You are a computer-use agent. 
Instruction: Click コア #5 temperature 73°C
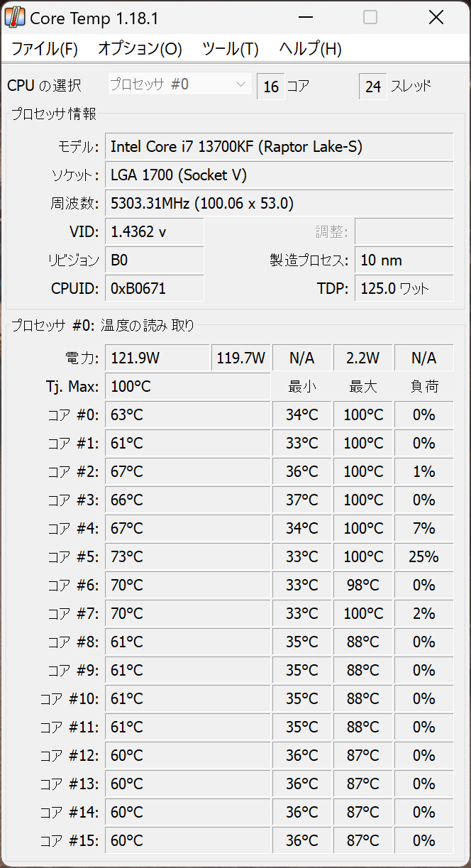coord(187,557)
